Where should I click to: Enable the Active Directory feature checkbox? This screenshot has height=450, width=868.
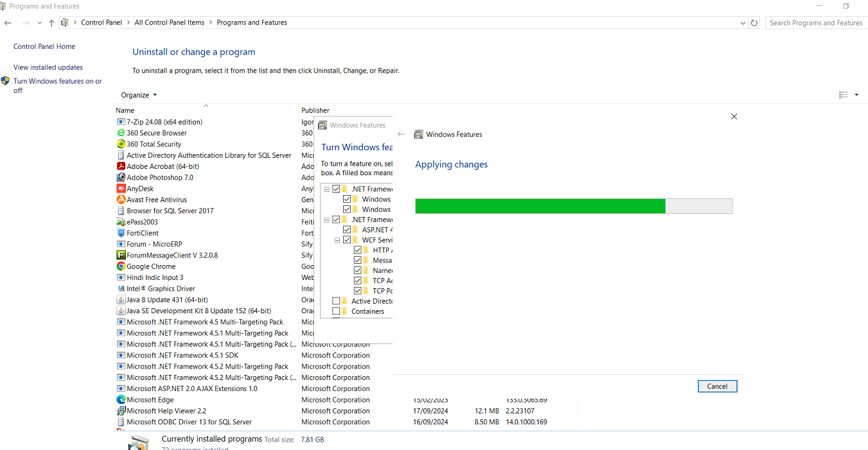pyautogui.click(x=336, y=301)
